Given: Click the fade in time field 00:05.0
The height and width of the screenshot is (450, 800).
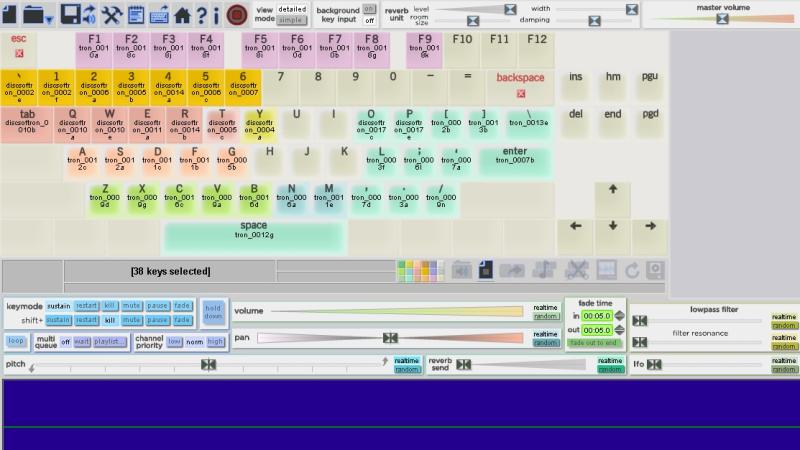Looking at the screenshot, I should 597,316.
